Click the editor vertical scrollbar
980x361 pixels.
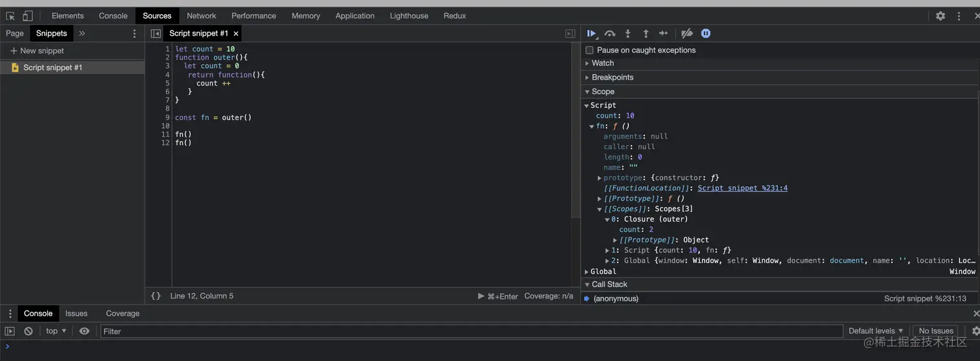576,130
